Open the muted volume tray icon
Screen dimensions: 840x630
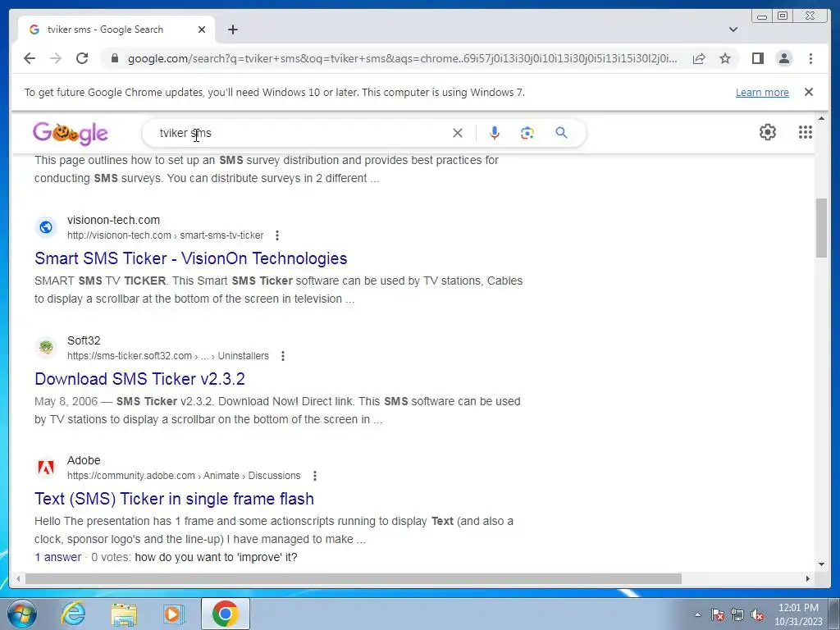[x=757, y=614]
